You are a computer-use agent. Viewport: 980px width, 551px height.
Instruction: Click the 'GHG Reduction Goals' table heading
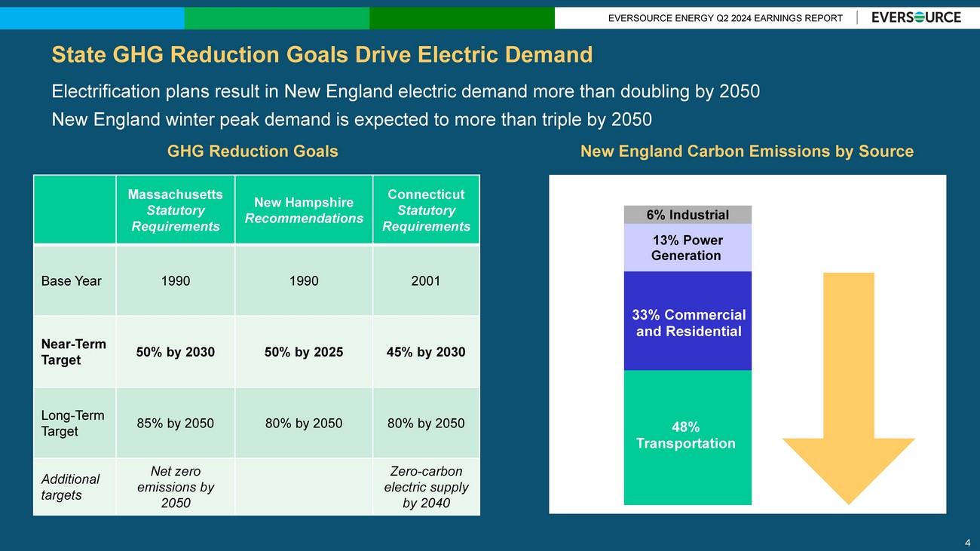point(253,152)
